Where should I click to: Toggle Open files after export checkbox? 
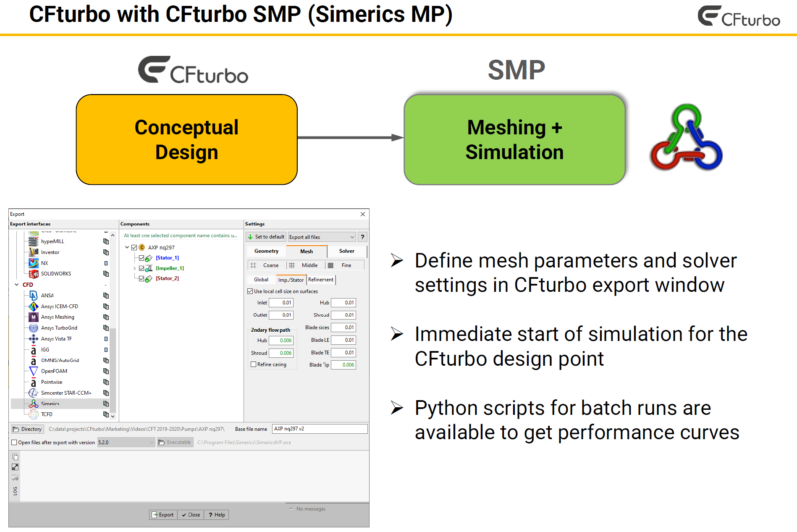14,443
